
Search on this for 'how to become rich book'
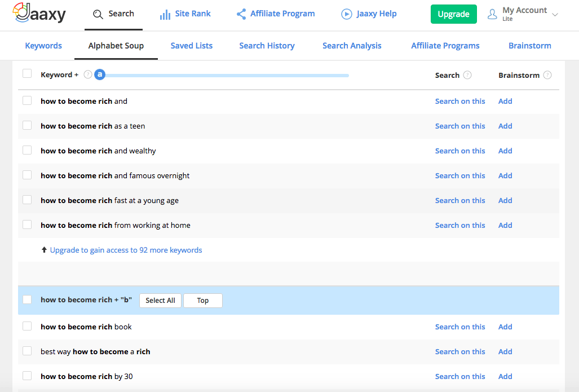460,327
